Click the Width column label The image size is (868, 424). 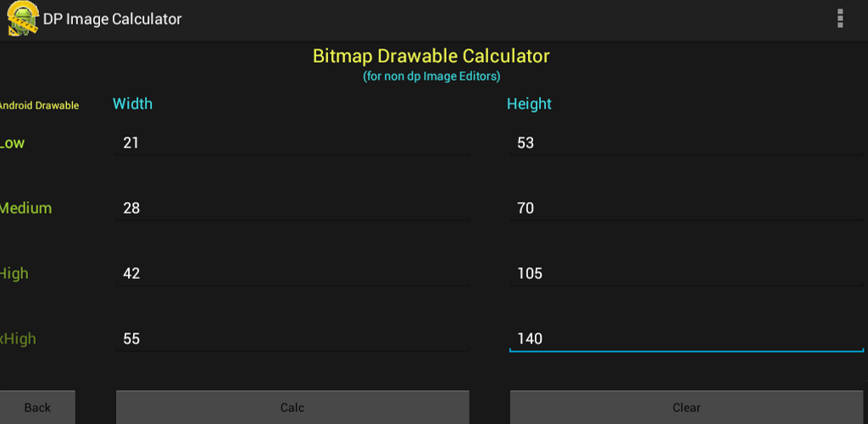[x=132, y=103]
